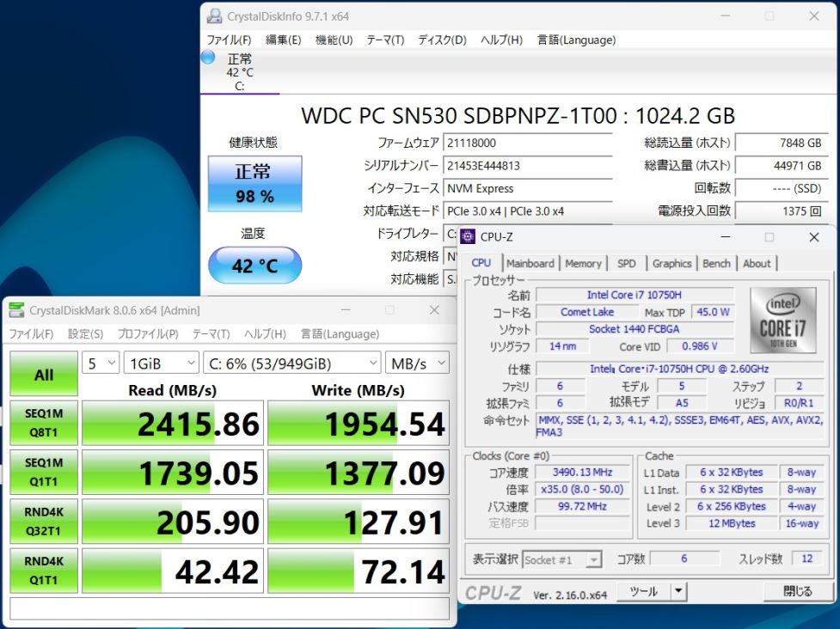Open the test count dropdown showing 5
This screenshot has height=629, width=840.
[101, 363]
